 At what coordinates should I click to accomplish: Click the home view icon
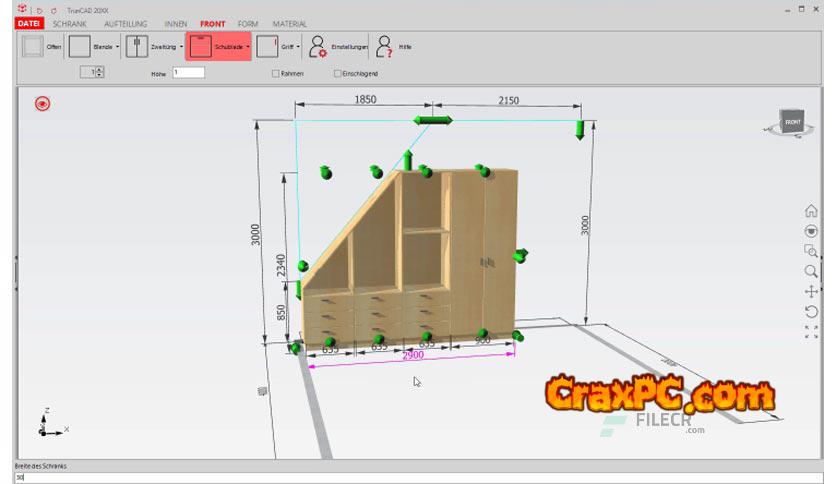[811, 211]
